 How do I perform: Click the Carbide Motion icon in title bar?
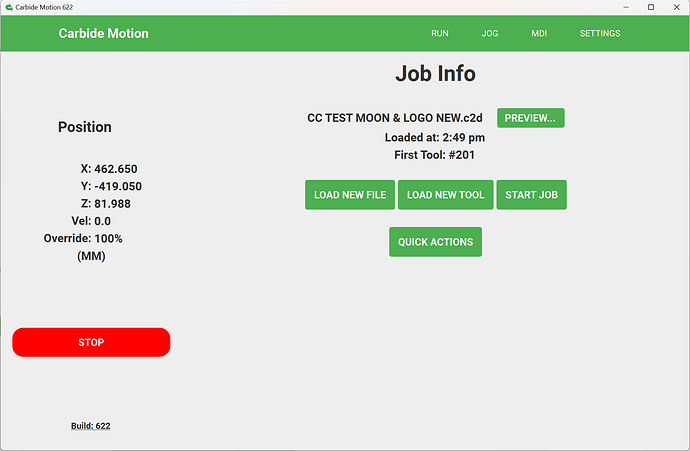(x=8, y=7)
